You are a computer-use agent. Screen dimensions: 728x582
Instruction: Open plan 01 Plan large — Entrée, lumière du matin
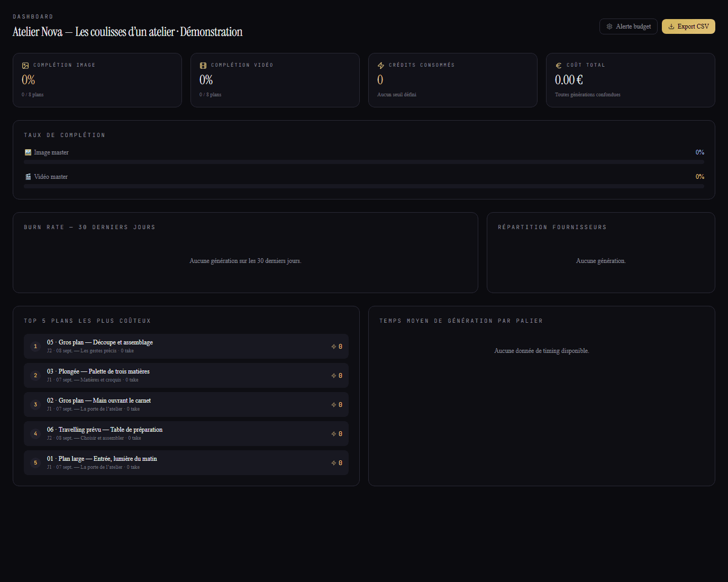(186, 462)
